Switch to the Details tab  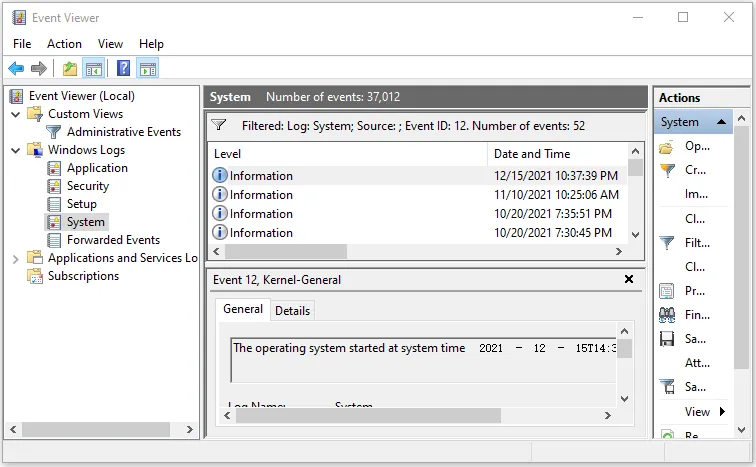[292, 311]
